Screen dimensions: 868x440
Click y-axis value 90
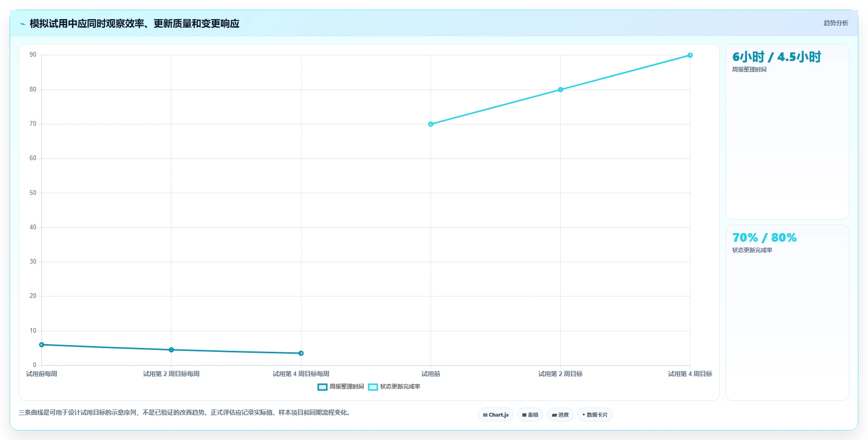pyautogui.click(x=33, y=55)
